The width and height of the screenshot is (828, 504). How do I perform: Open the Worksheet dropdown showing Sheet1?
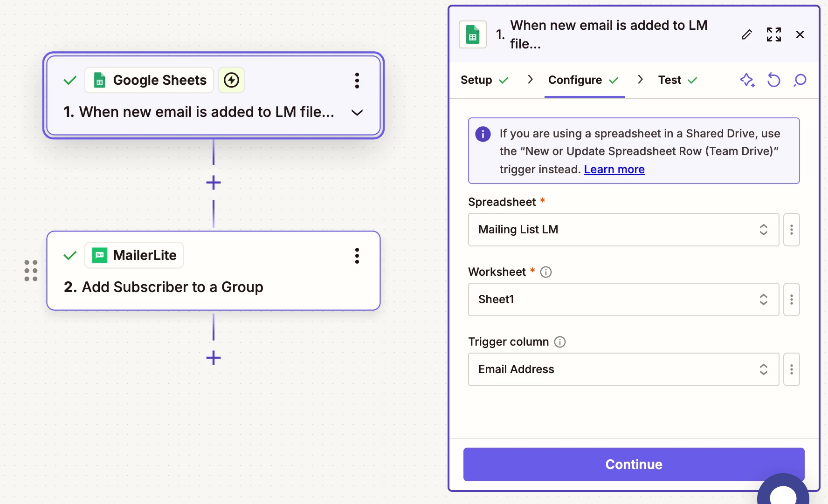coord(623,300)
